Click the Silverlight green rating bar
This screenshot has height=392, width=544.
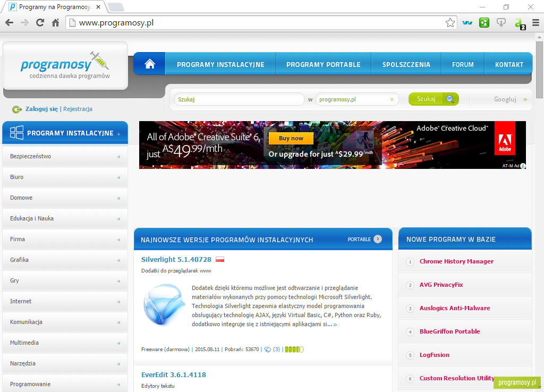(294, 350)
